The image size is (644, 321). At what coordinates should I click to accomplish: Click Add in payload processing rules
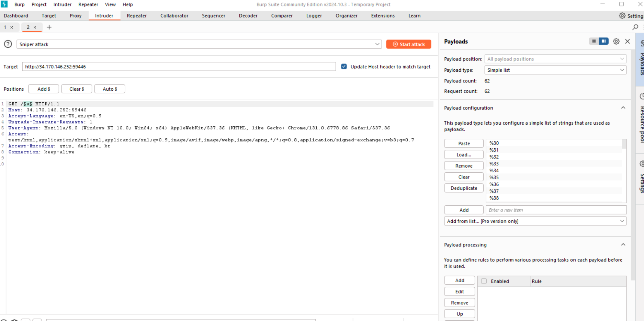(460, 280)
